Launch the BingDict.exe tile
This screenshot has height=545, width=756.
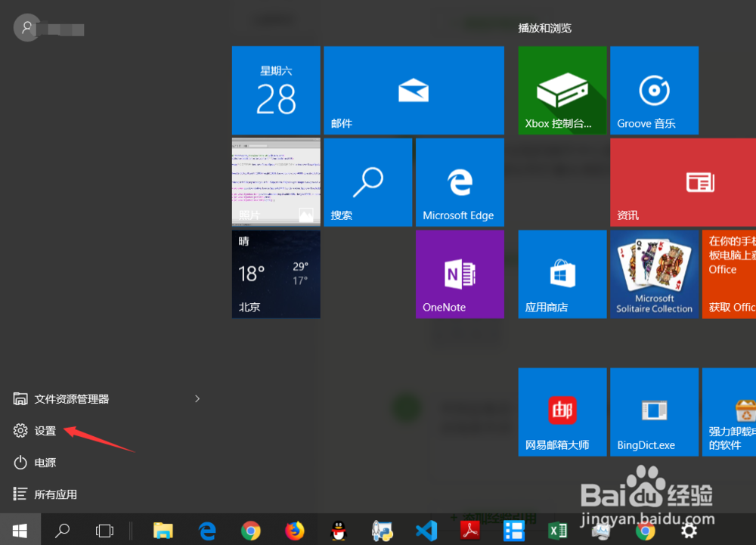click(654, 412)
